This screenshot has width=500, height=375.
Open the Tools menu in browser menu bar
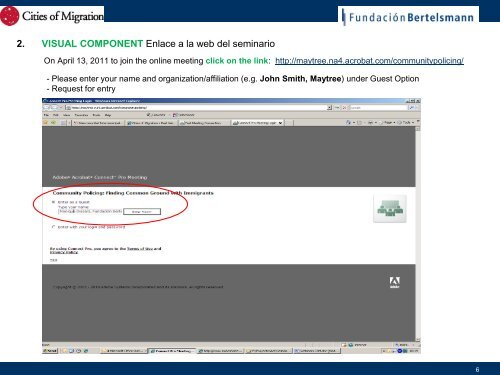coord(96,115)
